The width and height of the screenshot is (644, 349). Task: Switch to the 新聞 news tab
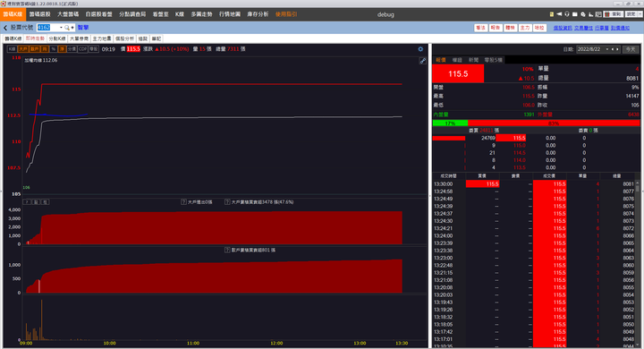pyautogui.click(x=473, y=60)
